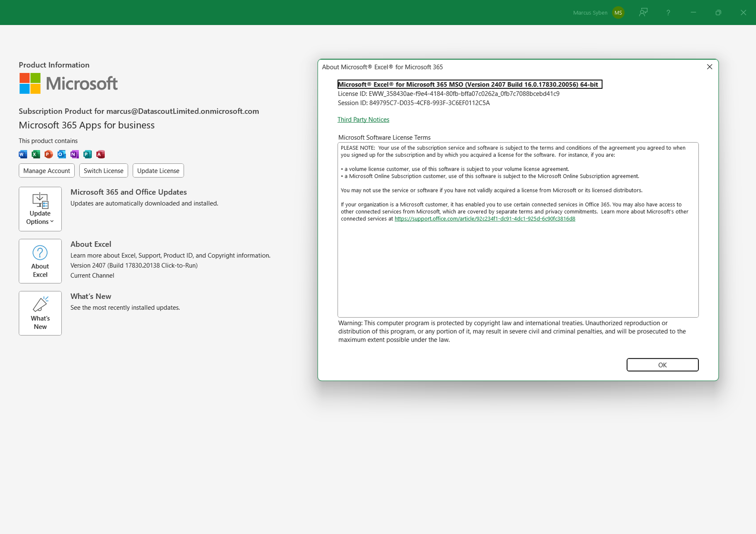Screen dimensions: 756x534
Task: Click the Publisher app icon
Action: click(x=87, y=154)
